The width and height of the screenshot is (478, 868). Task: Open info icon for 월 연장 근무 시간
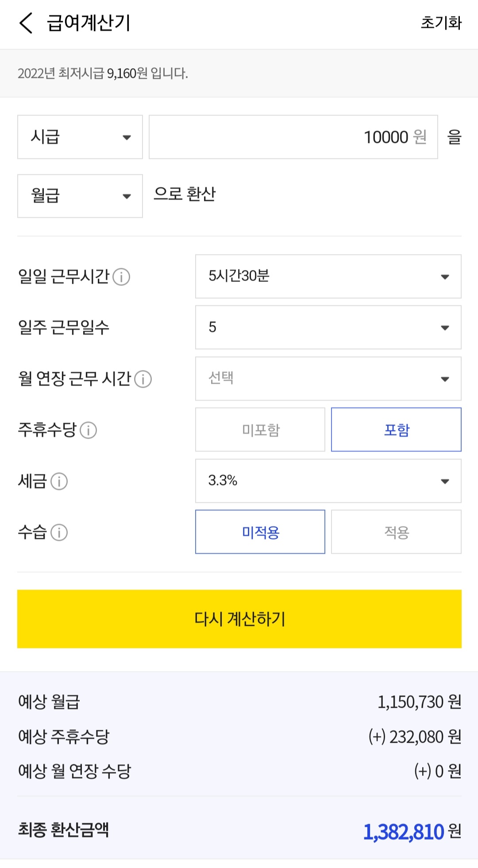(143, 379)
